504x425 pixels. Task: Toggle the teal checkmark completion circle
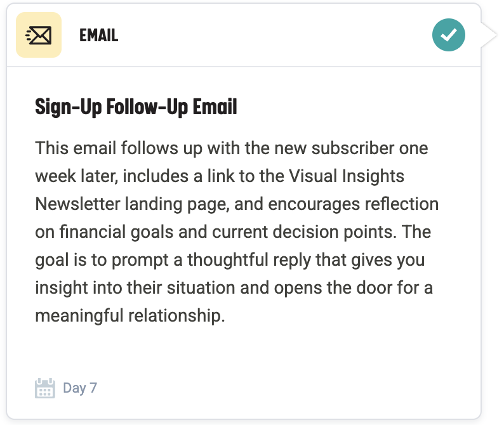pyautogui.click(x=449, y=35)
